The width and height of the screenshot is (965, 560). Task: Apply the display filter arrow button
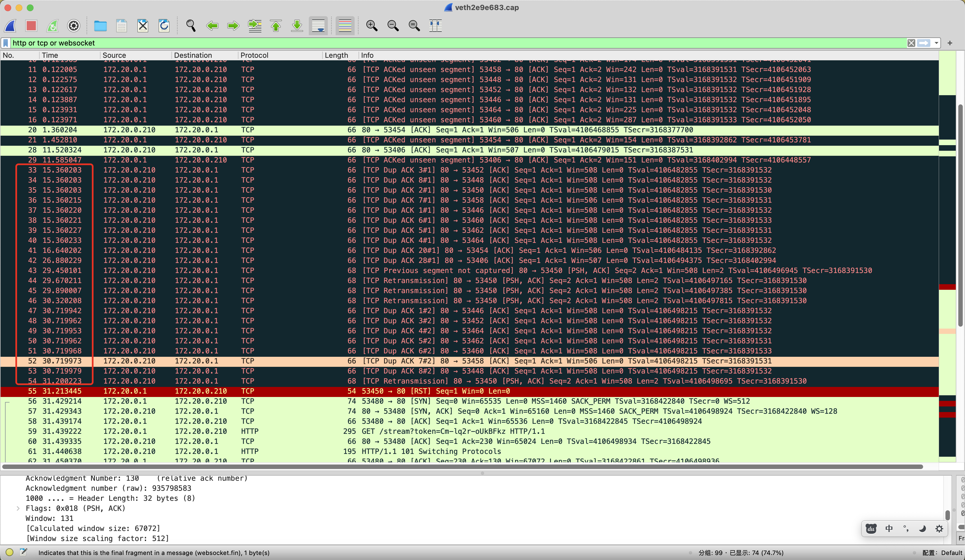[924, 43]
